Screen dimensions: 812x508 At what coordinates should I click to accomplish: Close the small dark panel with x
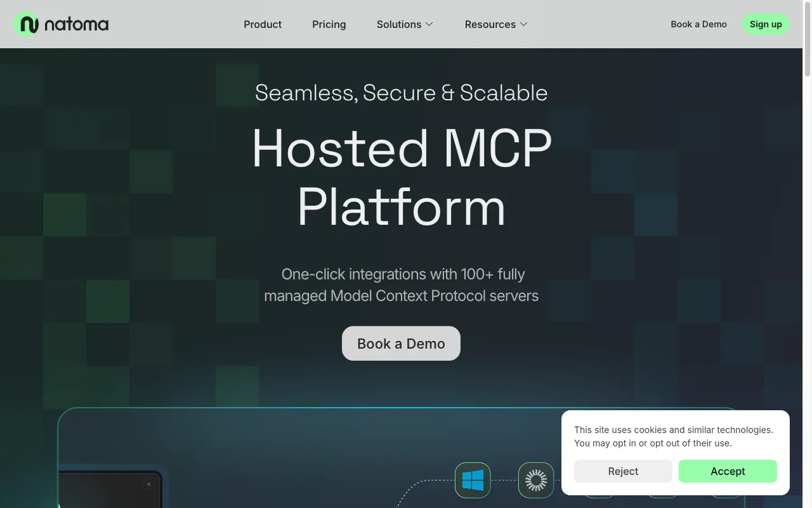(x=149, y=485)
